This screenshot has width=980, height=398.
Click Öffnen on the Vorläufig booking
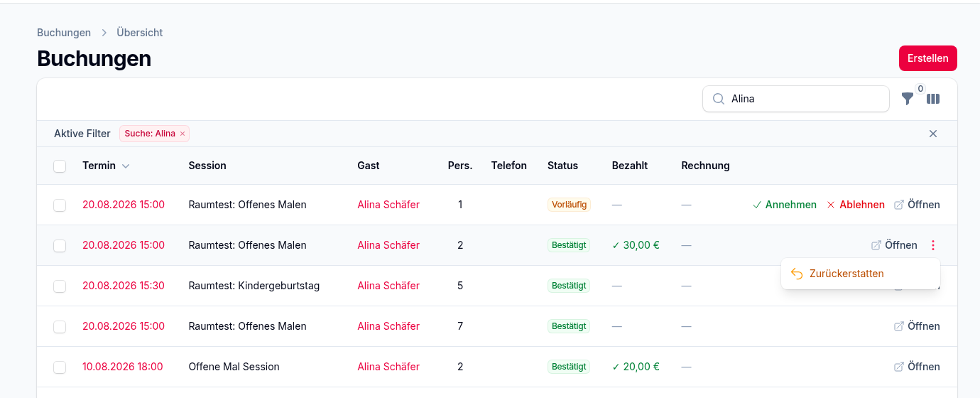[x=917, y=205]
